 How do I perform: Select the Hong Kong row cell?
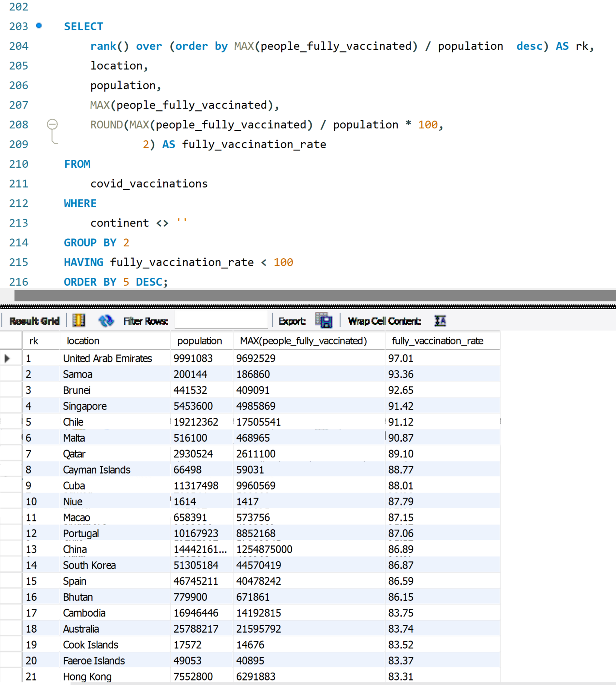click(87, 676)
